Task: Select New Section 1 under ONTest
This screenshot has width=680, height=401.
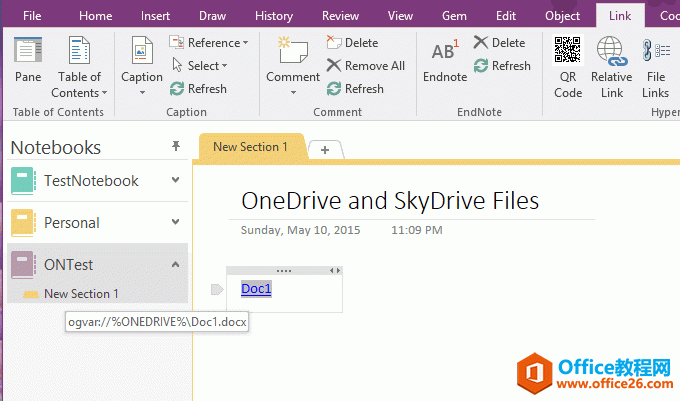Action: coord(81,294)
